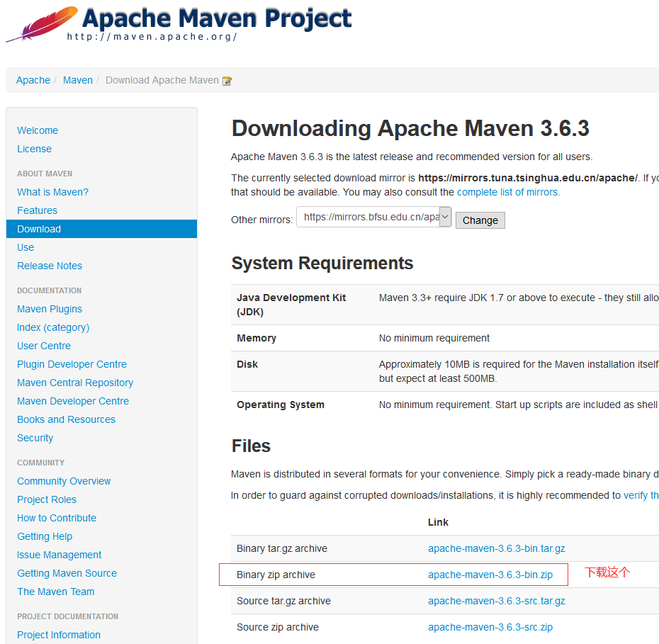The height and width of the screenshot is (644, 659).
Task: Open the License sidebar item
Action: click(x=35, y=149)
